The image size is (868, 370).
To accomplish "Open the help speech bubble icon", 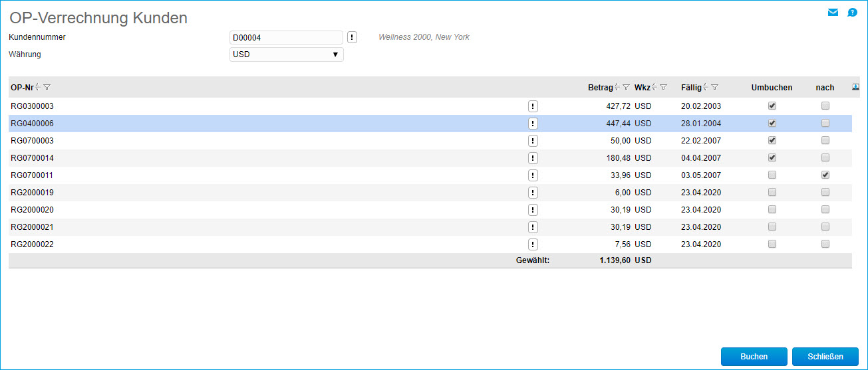I will click(852, 13).
